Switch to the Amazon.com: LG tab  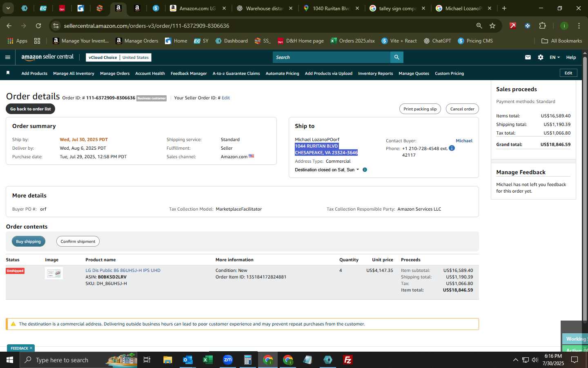[x=198, y=8]
